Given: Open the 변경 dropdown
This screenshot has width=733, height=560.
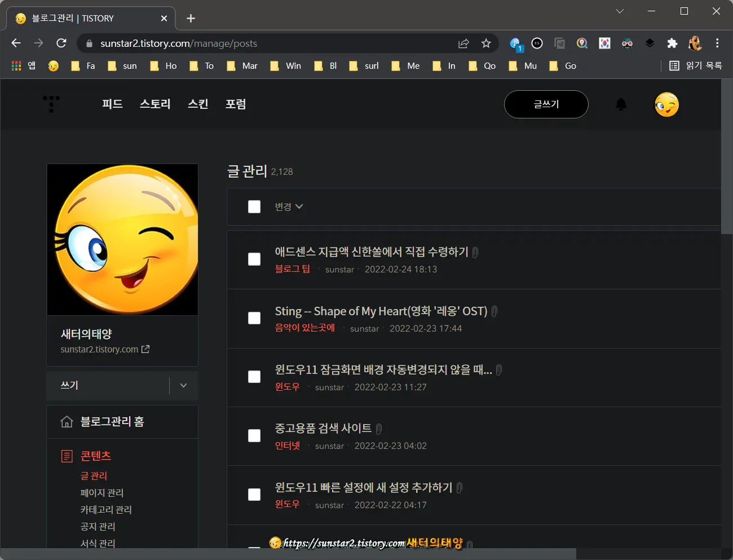Looking at the screenshot, I should click(289, 206).
